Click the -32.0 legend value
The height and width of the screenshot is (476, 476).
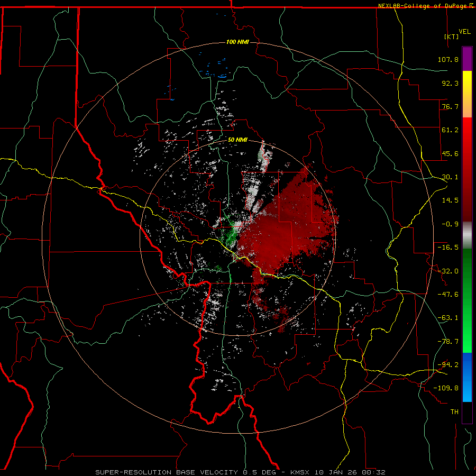448,271
